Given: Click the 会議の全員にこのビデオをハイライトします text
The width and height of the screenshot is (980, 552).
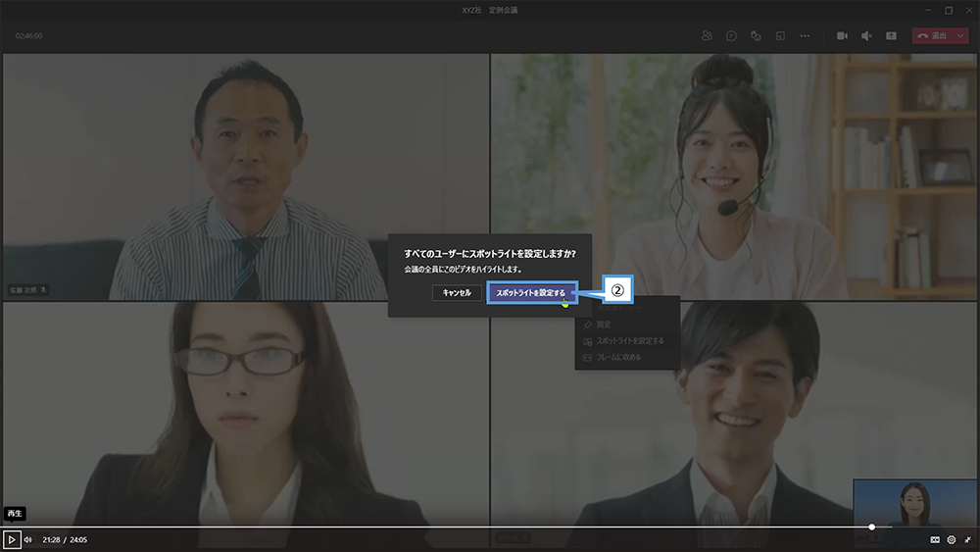Looking at the screenshot, I should pyautogui.click(x=463, y=270).
